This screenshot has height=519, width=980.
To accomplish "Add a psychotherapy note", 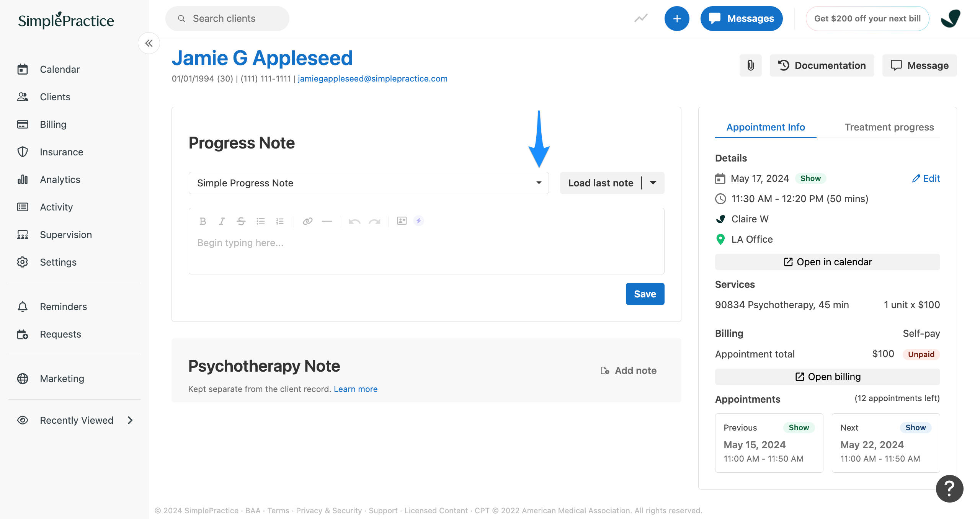I will pyautogui.click(x=629, y=370).
